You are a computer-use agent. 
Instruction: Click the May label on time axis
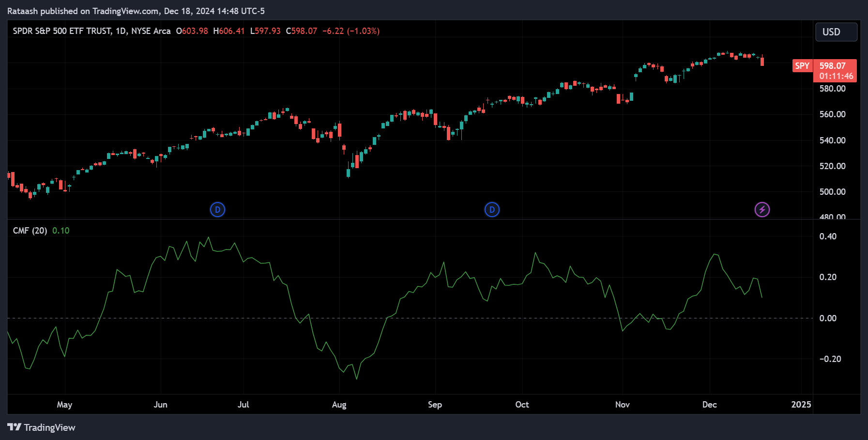coord(64,405)
